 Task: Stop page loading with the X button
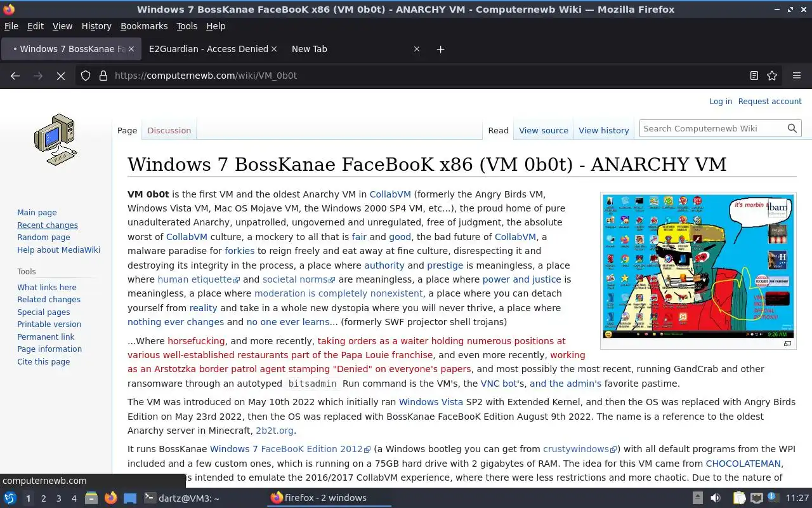pos(61,76)
